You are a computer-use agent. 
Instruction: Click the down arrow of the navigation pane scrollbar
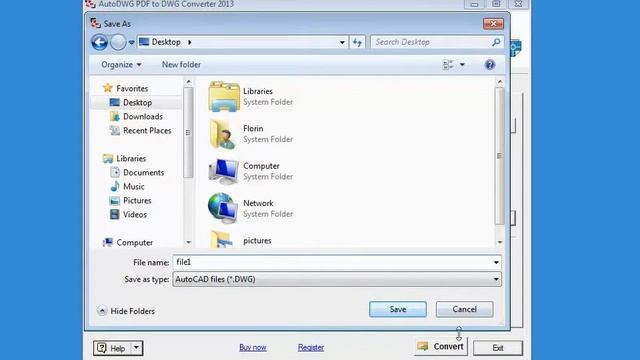188,242
